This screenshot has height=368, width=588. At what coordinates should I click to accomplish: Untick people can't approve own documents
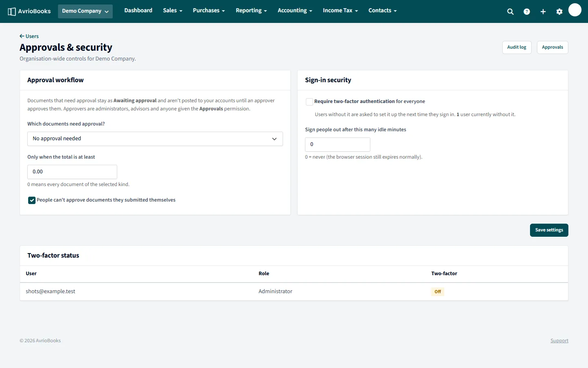tap(32, 200)
